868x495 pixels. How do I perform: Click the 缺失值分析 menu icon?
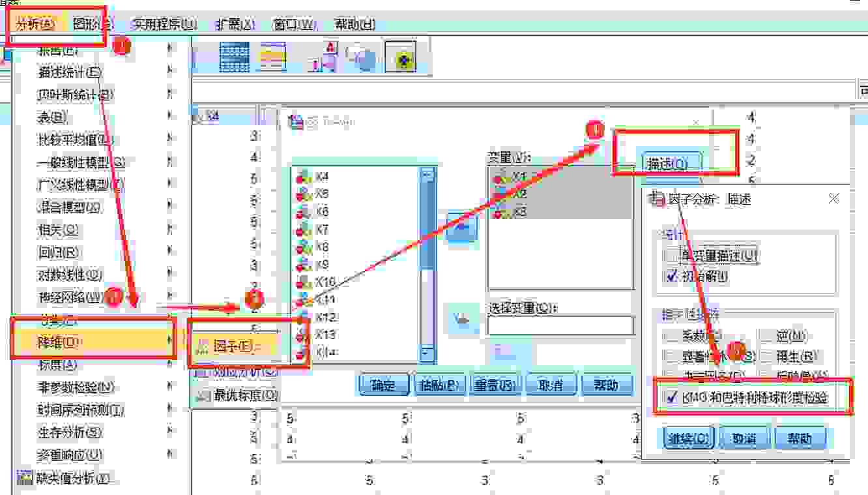[25, 479]
